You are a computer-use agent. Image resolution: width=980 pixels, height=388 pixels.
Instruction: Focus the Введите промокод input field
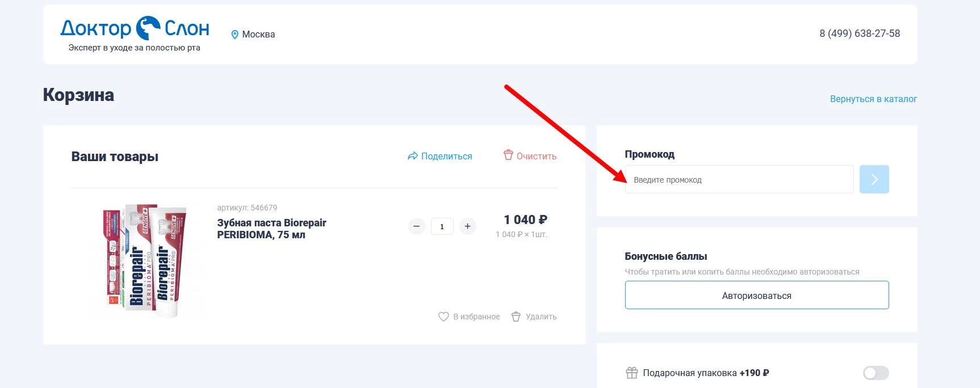click(739, 179)
